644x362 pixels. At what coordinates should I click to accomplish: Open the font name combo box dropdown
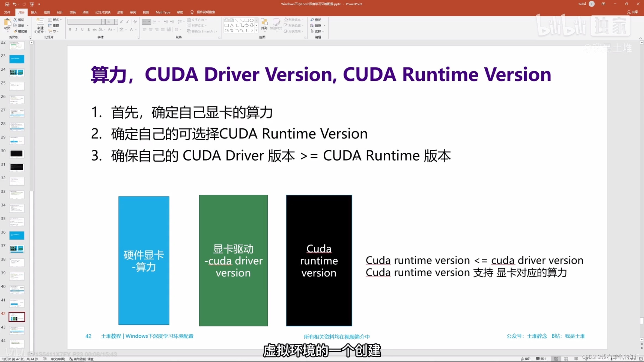pyautogui.click(x=103, y=22)
